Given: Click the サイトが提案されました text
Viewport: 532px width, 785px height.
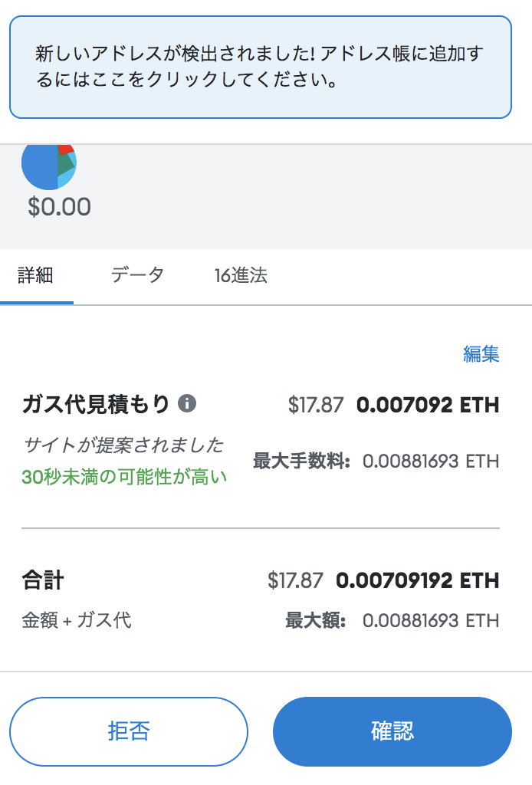Looking at the screenshot, I should [123, 445].
